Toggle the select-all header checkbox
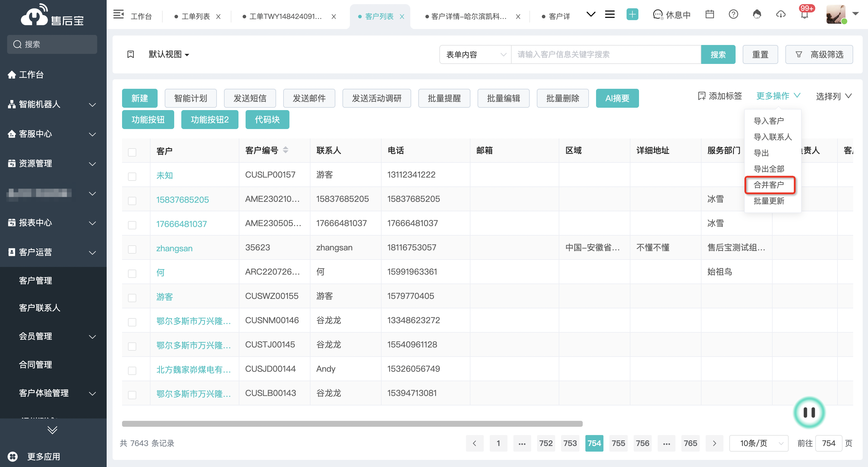 click(132, 152)
